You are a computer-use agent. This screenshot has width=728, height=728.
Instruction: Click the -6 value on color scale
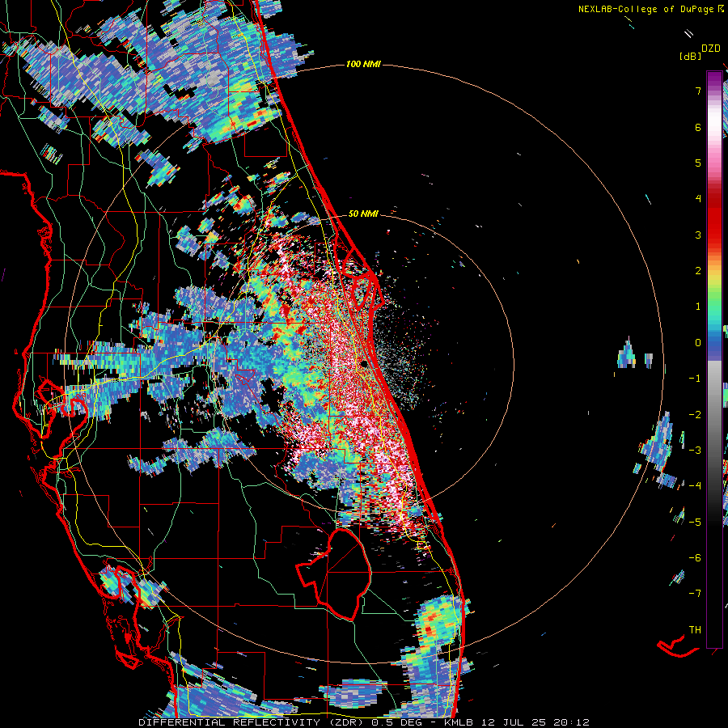click(695, 558)
